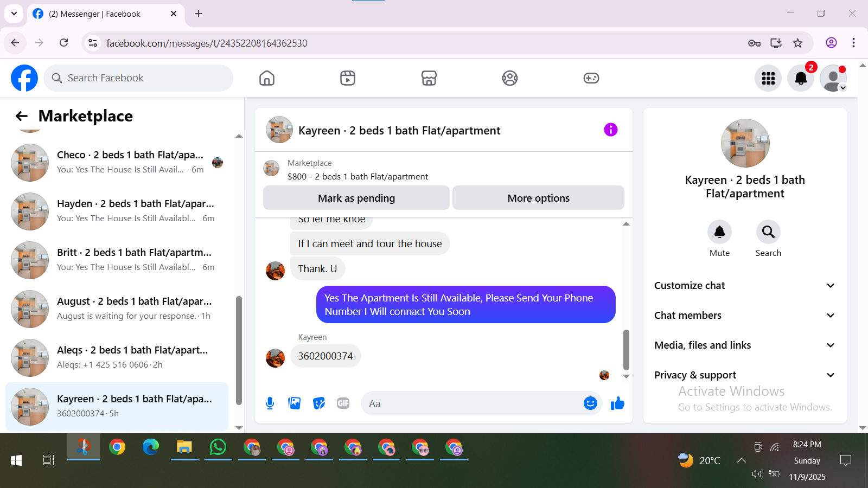Open Chrome three-dot menu
Image resolution: width=868 pixels, height=488 pixels.
(x=853, y=43)
